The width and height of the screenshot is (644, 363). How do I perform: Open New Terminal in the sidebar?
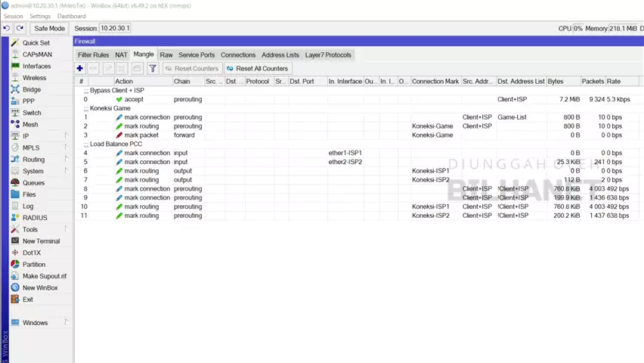41,241
